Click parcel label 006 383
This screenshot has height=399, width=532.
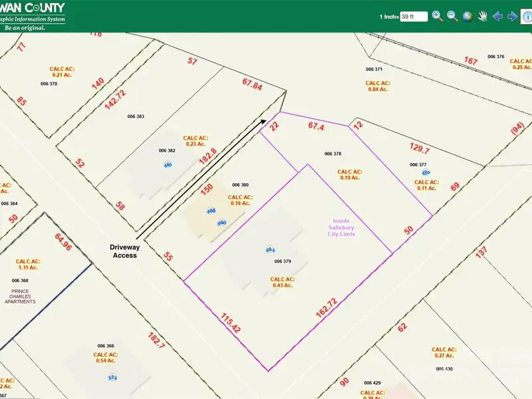[x=136, y=116]
